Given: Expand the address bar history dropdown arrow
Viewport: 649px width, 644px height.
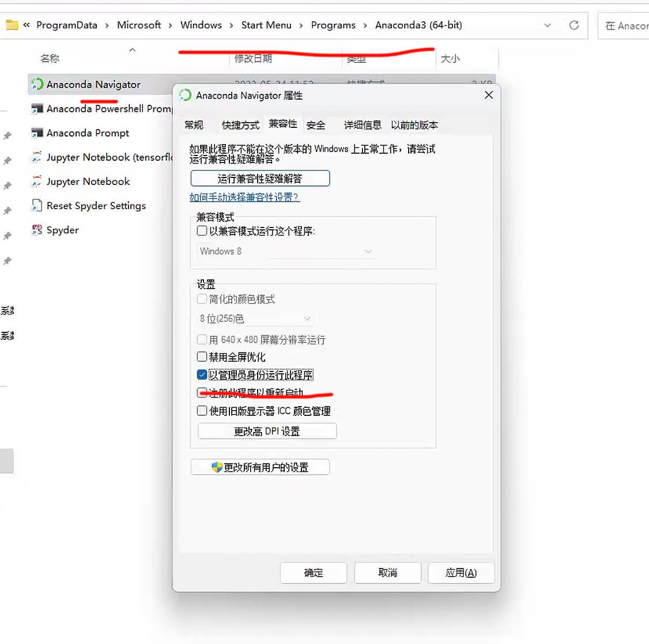Looking at the screenshot, I should 547,25.
